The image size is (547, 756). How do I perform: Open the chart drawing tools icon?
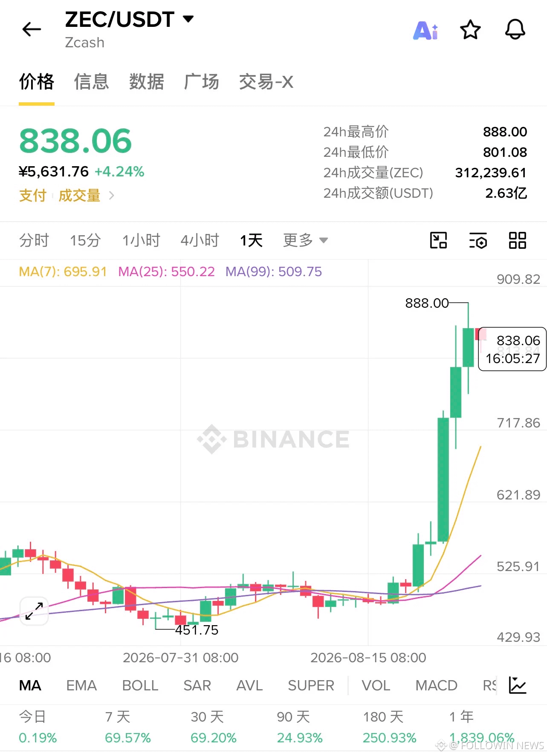click(x=438, y=240)
